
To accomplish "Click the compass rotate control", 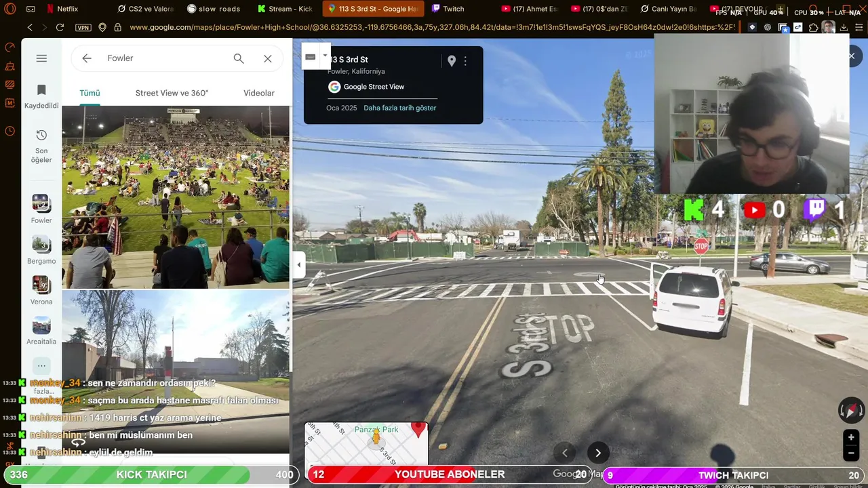I will (851, 410).
